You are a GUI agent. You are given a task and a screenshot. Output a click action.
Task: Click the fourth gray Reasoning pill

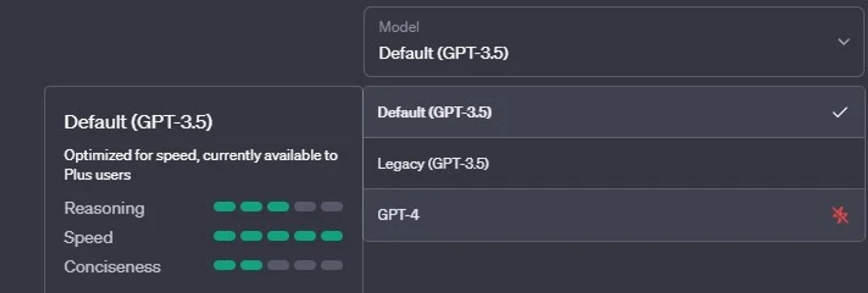[x=305, y=207]
